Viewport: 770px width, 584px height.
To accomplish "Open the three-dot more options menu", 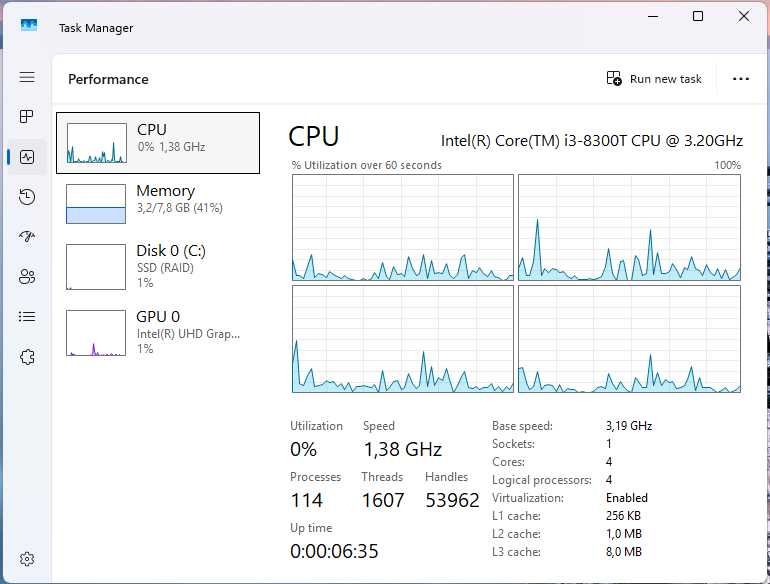I will pos(741,79).
